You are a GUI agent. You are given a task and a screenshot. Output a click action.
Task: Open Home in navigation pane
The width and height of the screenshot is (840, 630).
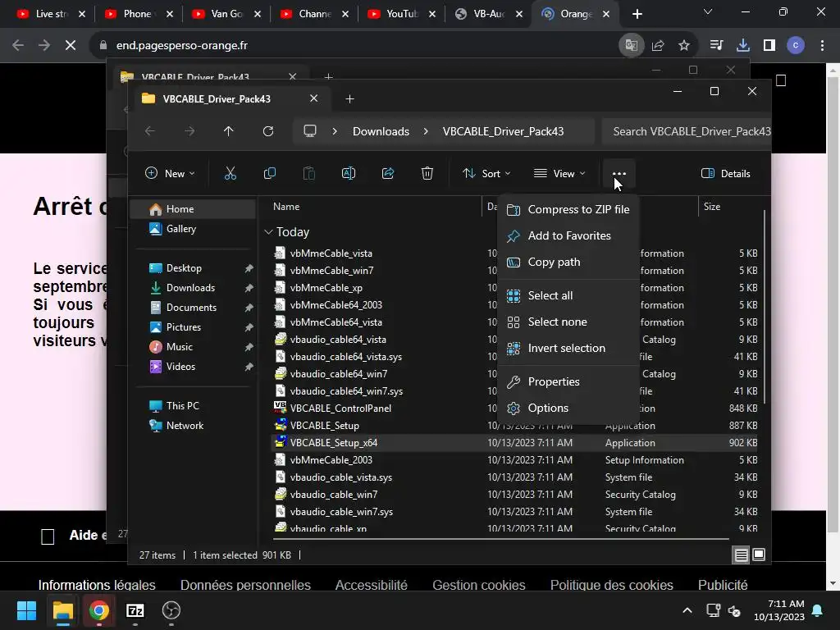pyautogui.click(x=193, y=209)
